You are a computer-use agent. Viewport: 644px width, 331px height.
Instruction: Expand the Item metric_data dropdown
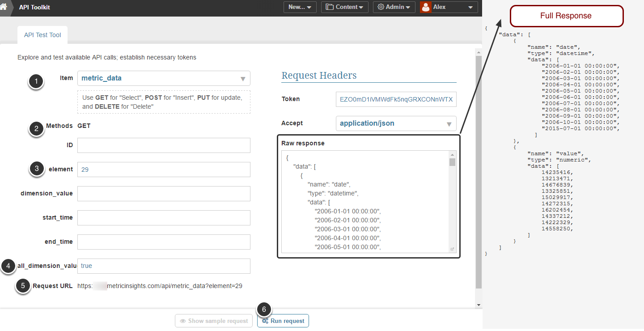(x=243, y=79)
